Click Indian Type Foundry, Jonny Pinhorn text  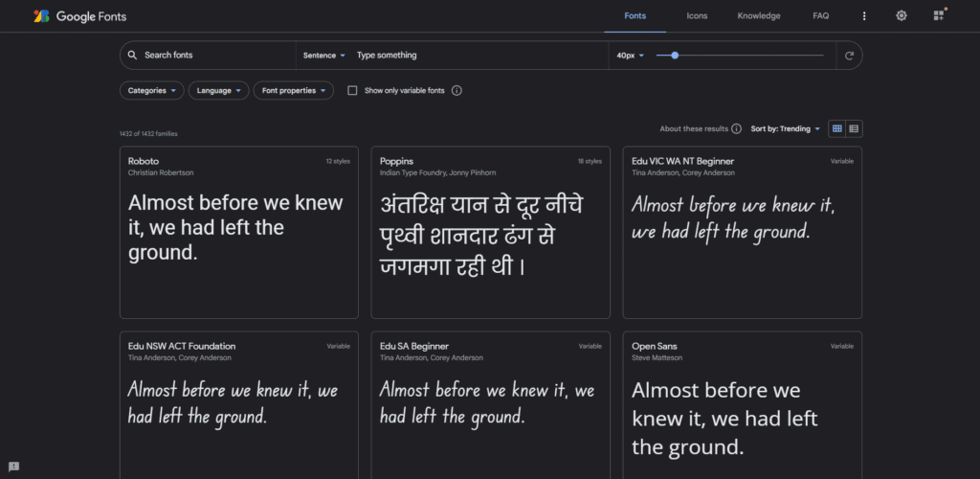437,172
